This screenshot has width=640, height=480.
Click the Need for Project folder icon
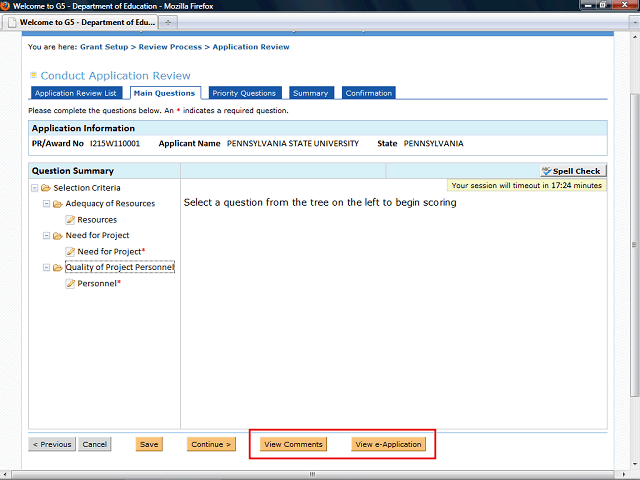tap(58, 236)
